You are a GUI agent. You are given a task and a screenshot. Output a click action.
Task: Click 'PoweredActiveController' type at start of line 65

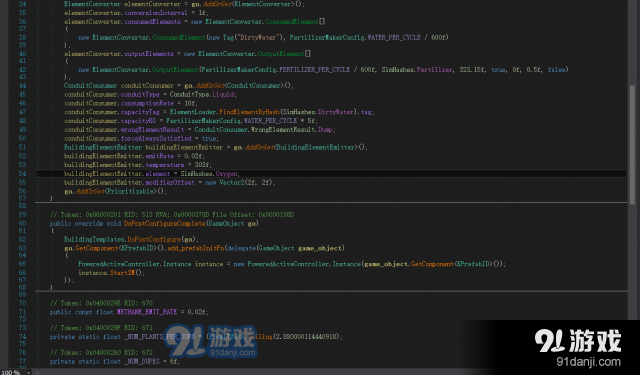[x=119, y=264]
